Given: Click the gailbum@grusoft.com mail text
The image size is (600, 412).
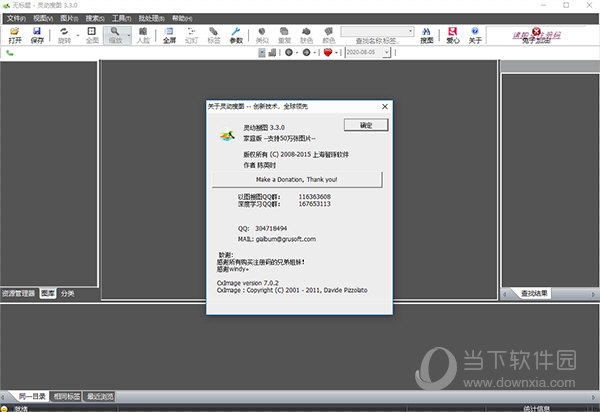Looking at the screenshot, I should click(x=285, y=239).
